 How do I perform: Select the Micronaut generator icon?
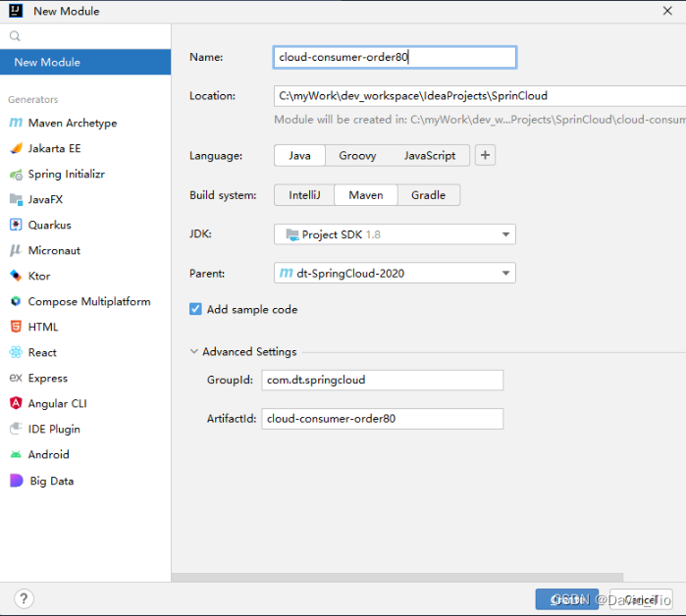click(16, 250)
